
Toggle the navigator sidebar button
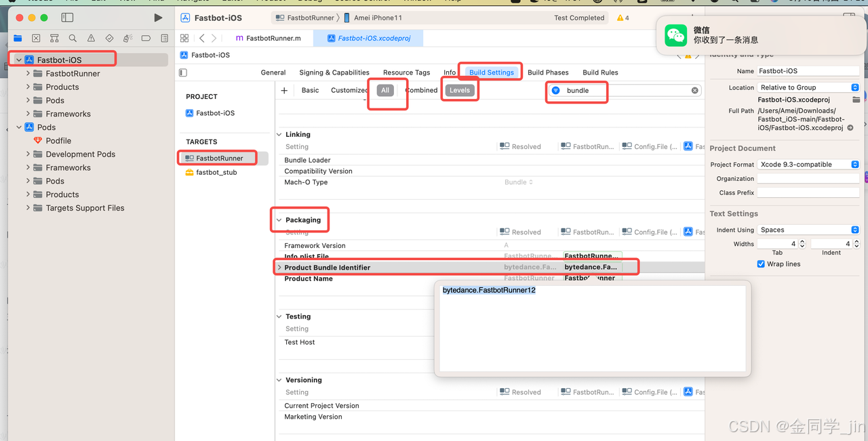(x=67, y=18)
